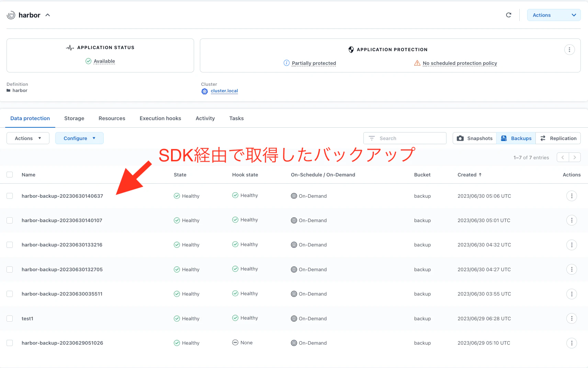Screen dimensions: 588x368
Task: Click the refresh icon near Actions
Action: pos(509,15)
